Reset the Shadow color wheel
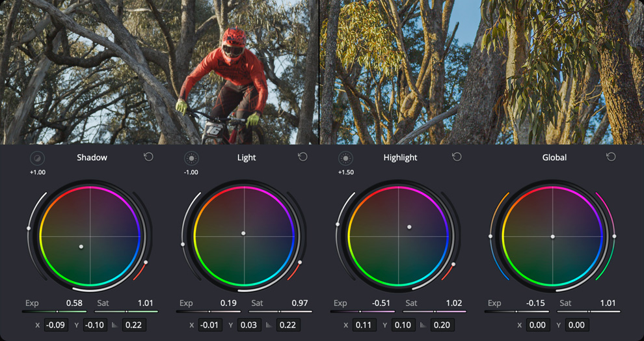644x341 pixels. tap(148, 157)
